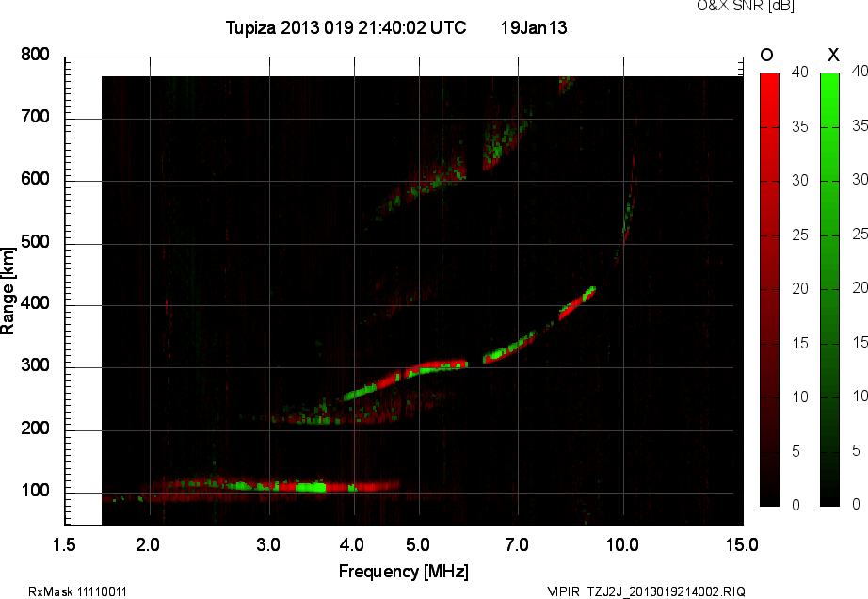This screenshot has width=868, height=599.
Task: Click the 800 tick label on the range axis
Action: pos(36,55)
